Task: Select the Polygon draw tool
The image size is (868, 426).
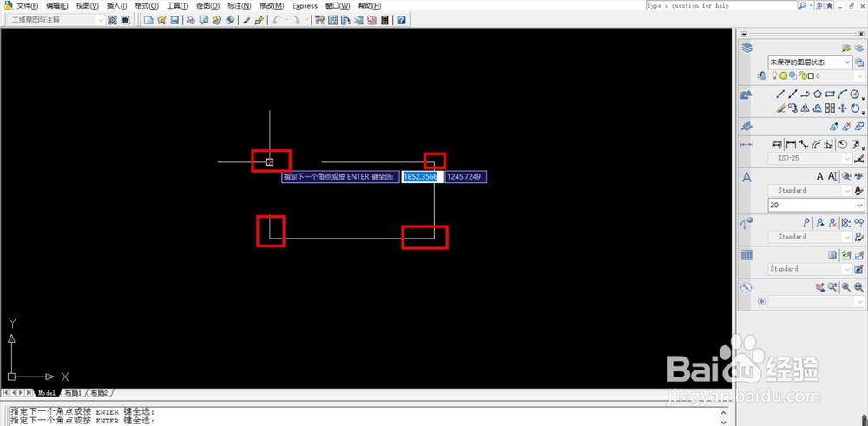Action: (818, 94)
